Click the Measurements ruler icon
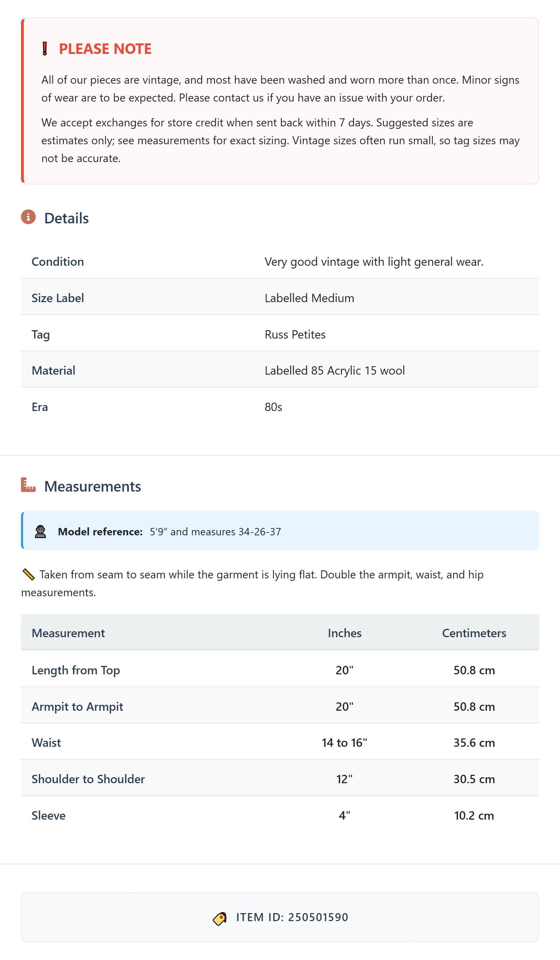 click(28, 485)
